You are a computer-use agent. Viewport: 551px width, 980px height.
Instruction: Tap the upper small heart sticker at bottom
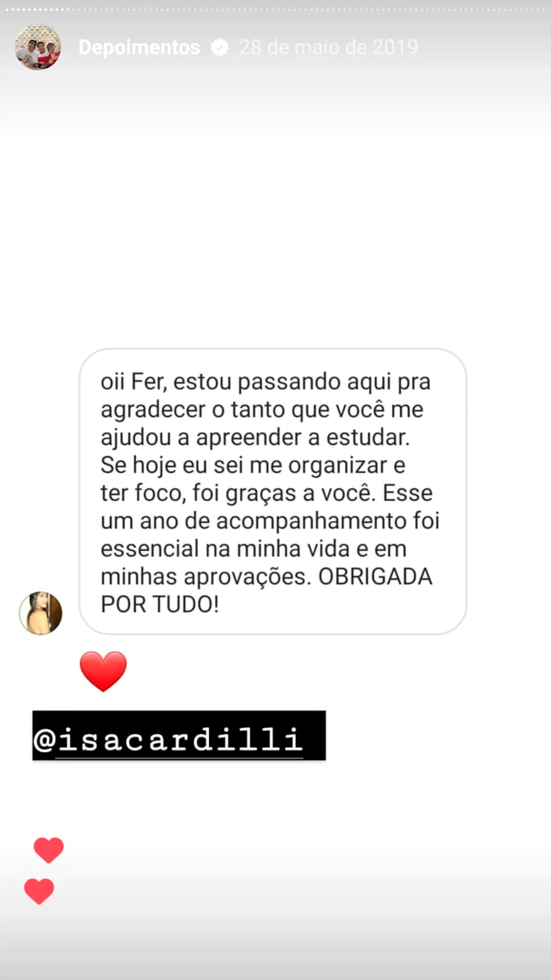point(48,850)
